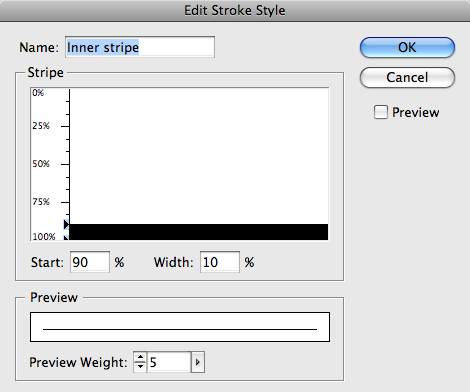Screen dimensions: 470x392
Task: Click the stripe start marker triangle at 90%
Action: coord(66,224)
